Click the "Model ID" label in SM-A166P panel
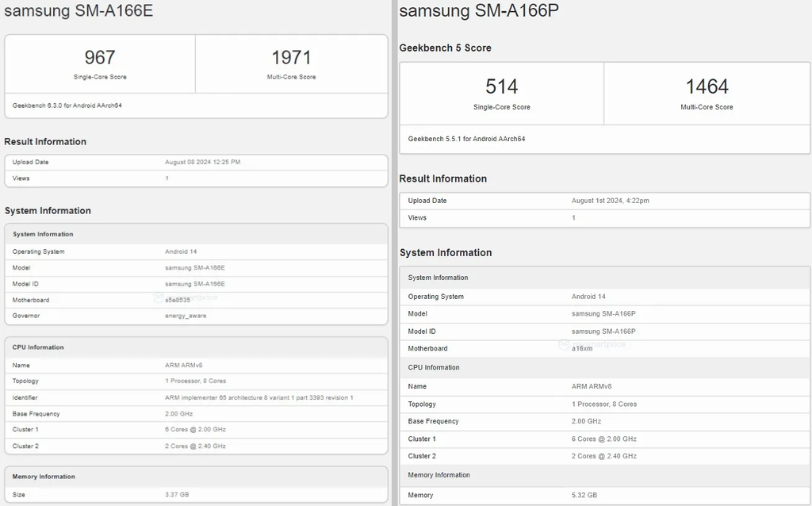 click(x=422, y=332)
